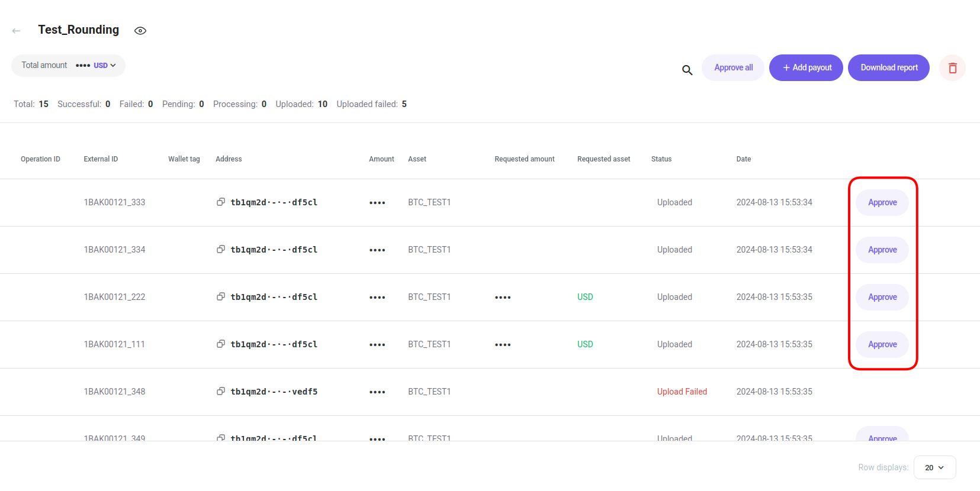Copy address for payout 1BAK00121_222
Viewport: 980px width, 491px height.
pyautogui.click(x=221, y=297)
